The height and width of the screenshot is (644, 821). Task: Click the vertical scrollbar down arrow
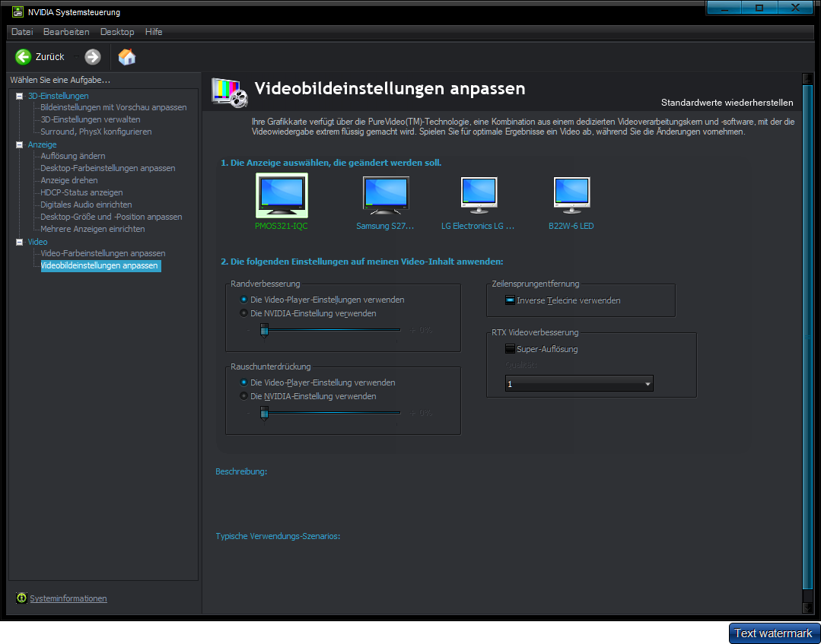click(x=807, y=607)
